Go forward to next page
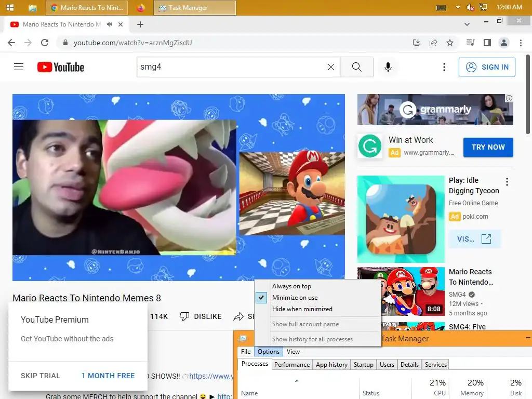Screen dimensions: 532x399 [28, 43]
